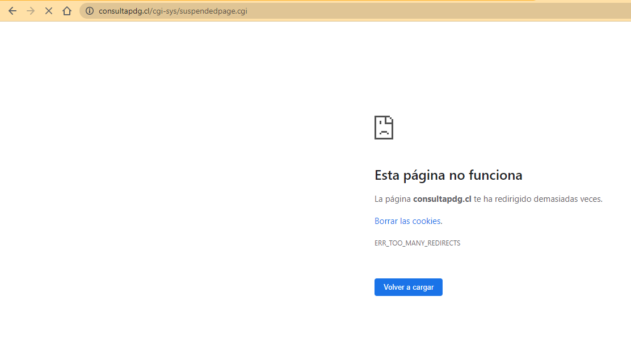
Task: Click the ERR_TOO_MANY_REDIRECTS error code text
Action: 417,243
